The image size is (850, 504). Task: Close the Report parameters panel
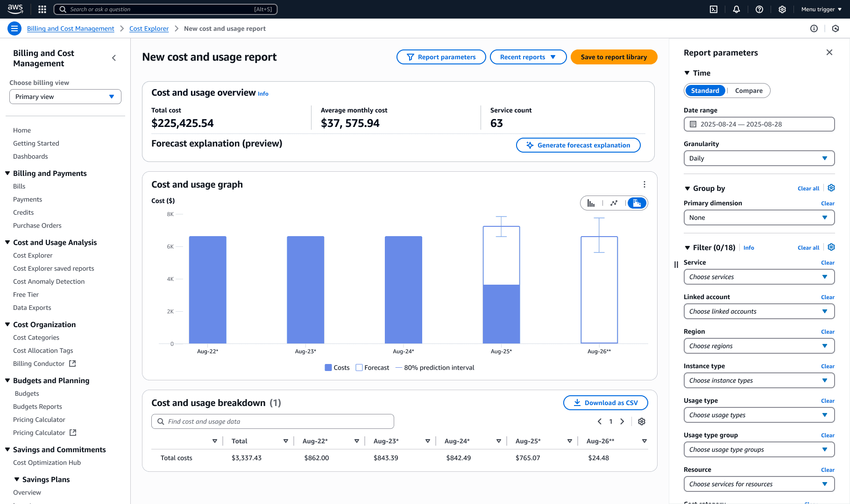(829, 52)
